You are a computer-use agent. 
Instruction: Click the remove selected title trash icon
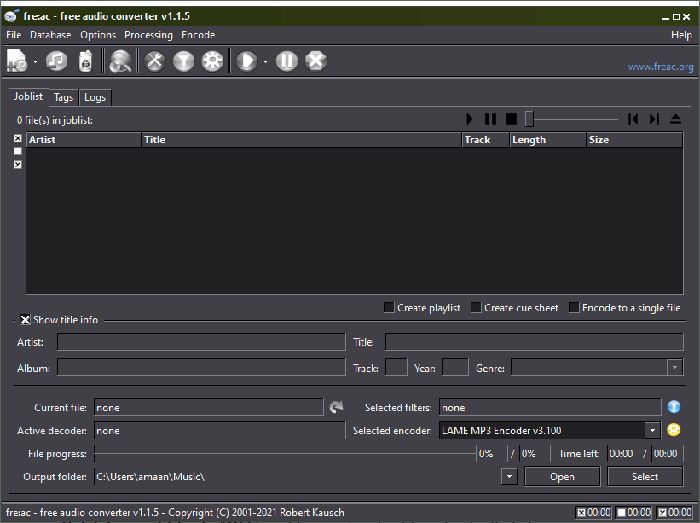[86, 62]
